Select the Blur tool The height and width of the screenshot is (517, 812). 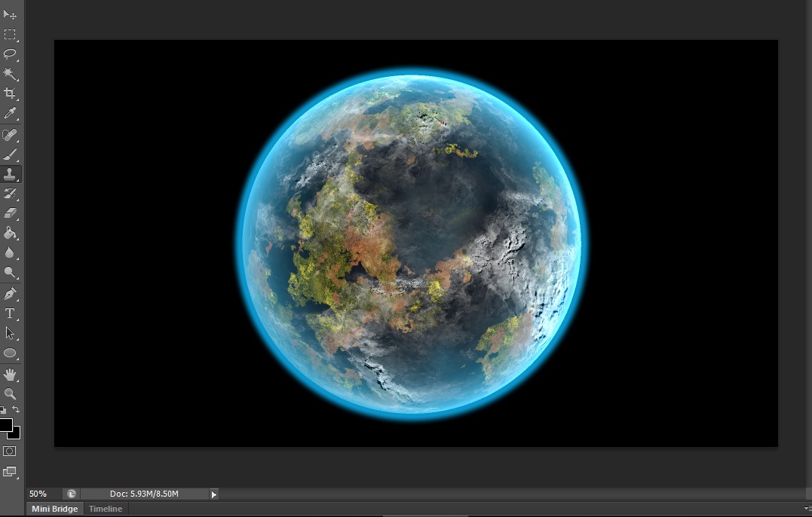click(x=10, y=252)
